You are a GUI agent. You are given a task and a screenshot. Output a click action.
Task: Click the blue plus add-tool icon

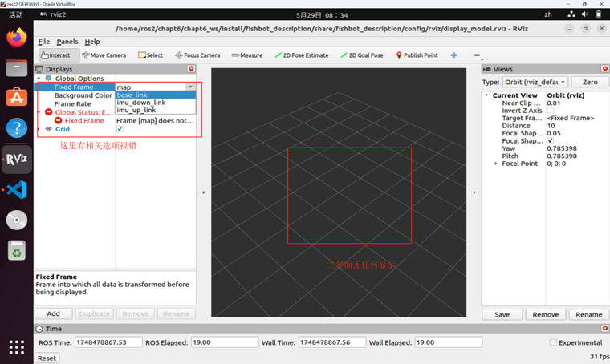(x=453, y=55)
